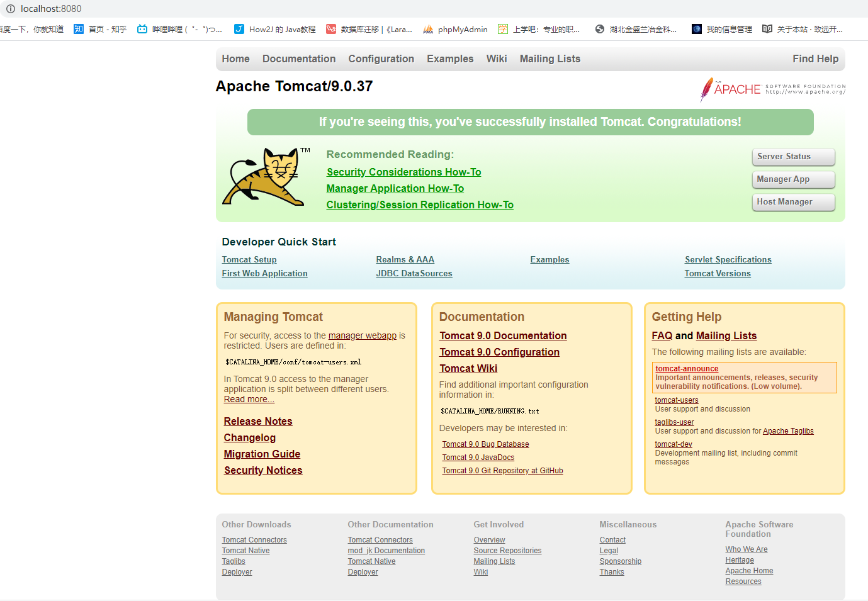Click the localhost:8080 address field
Screen dimensions: 868x601
(51, 9)
